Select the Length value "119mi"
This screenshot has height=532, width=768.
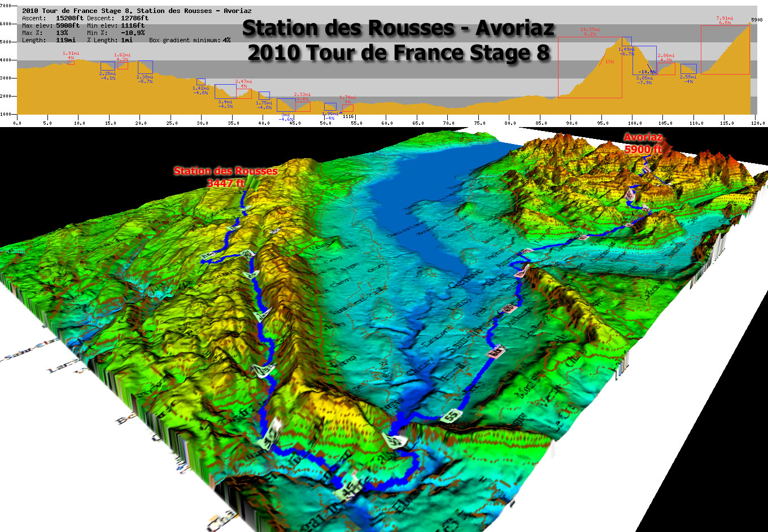coord(66,40)
